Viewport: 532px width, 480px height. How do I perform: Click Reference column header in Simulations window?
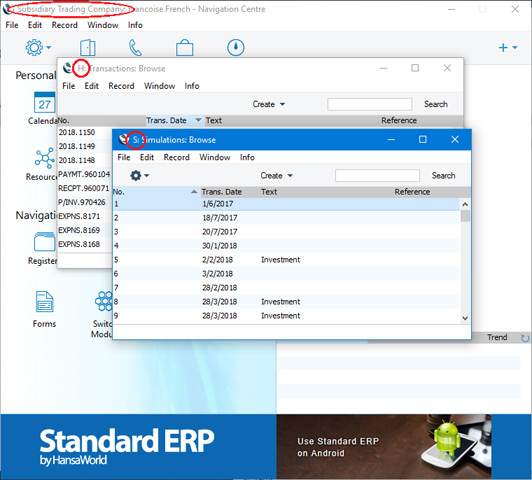[412, 192]
